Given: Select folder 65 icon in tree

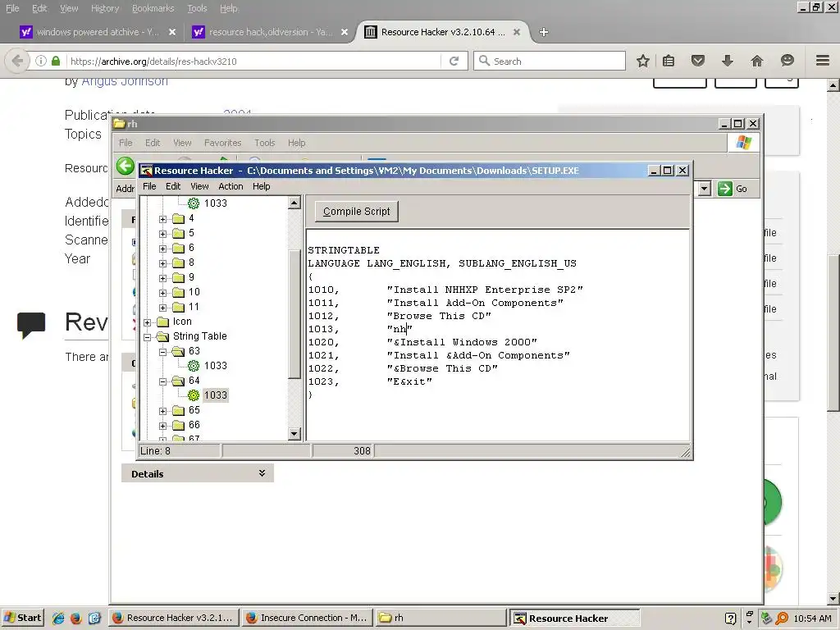Looking at the screenshot, I should pos(178,410).
